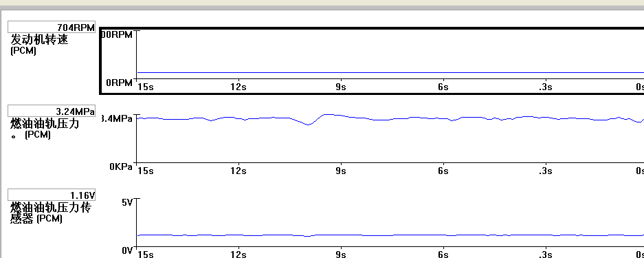Select the 燃油油轨压力传感器 parameter label

[50, 213]
